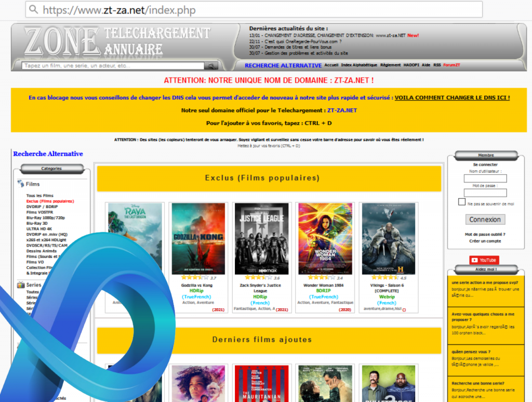Select Tous les Films category
This screenshot has width=532, height=402.
(x=39, y=196)
